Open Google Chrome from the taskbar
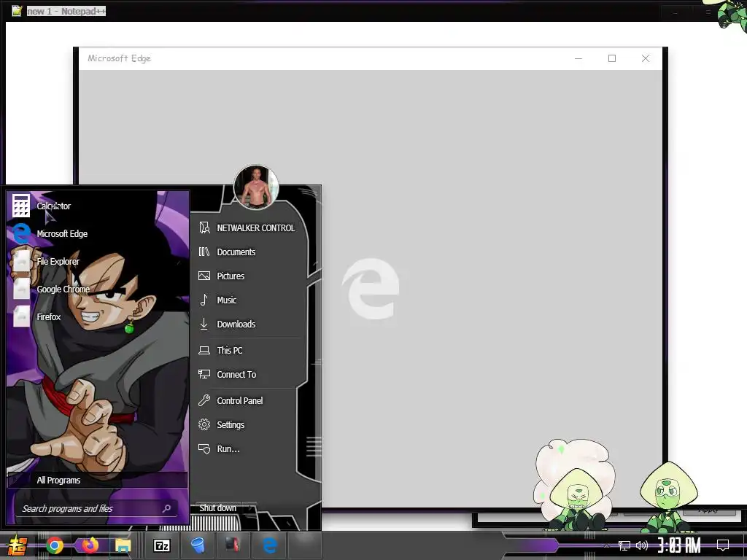 tap(55, 545)
